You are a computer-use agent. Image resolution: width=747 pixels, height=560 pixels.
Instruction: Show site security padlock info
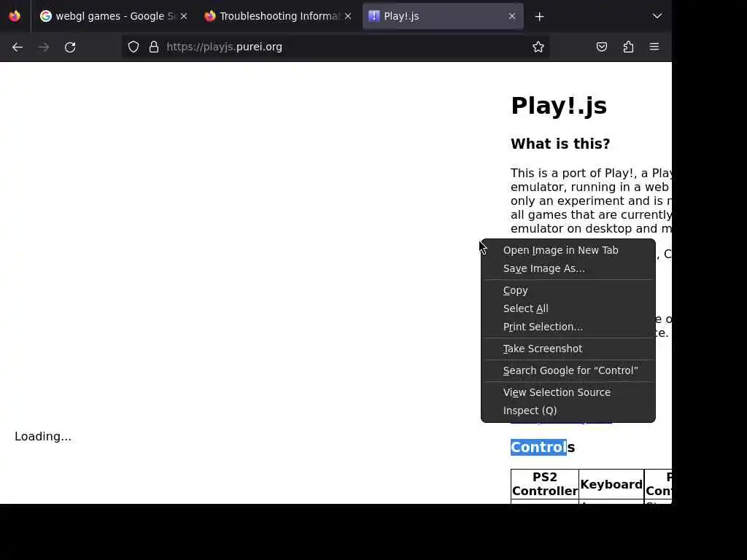pos(153,47)
